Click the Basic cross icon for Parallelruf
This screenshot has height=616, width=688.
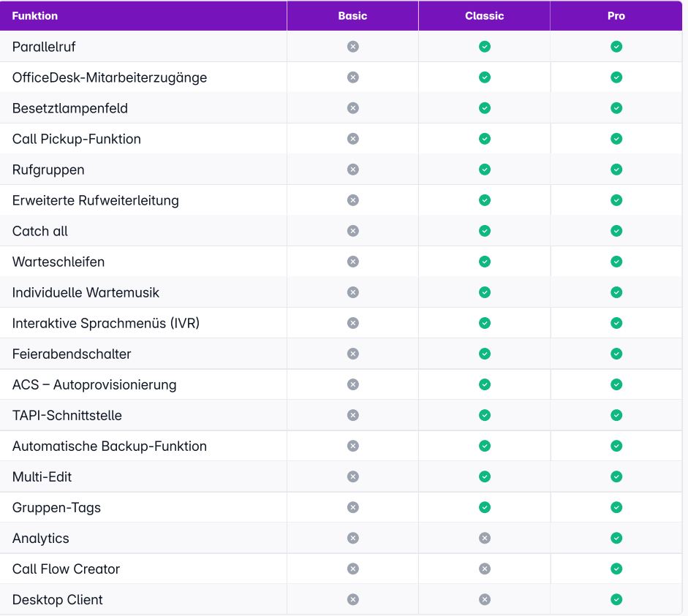click(352, 47)
